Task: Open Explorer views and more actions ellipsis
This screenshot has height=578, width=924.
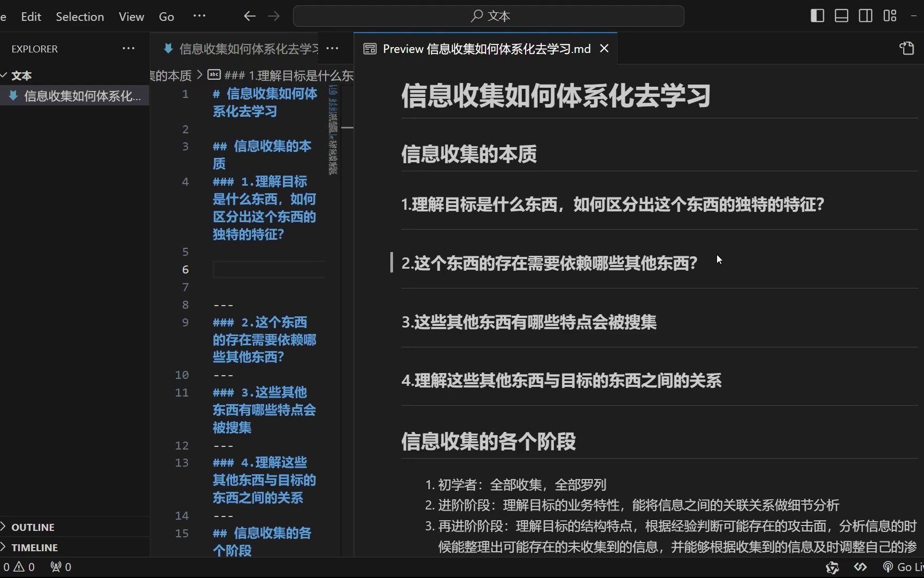Action: [128, 48]
